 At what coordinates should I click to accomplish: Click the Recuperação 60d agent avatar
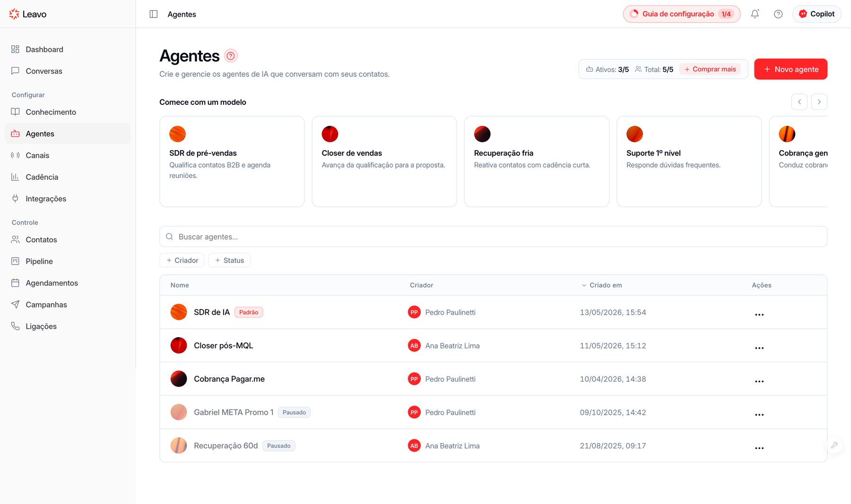179,445
